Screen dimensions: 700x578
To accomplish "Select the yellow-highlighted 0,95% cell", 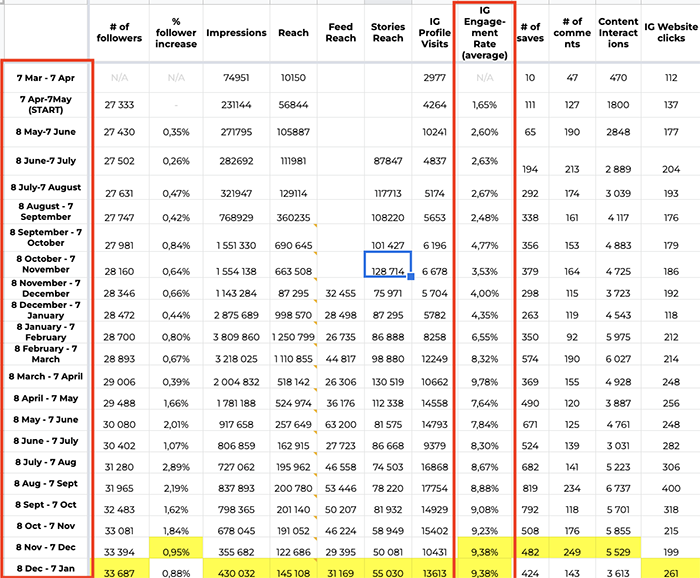I will pos(176,552).
